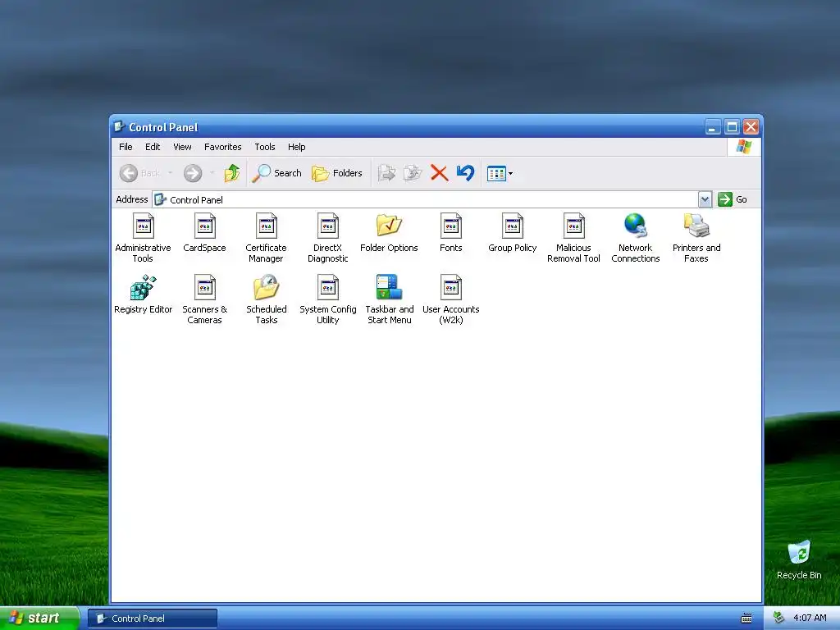The height and width of the screenshot is (630, 840).
Task: Click the red Delete X icon
Action: click(x=440, y=173)
